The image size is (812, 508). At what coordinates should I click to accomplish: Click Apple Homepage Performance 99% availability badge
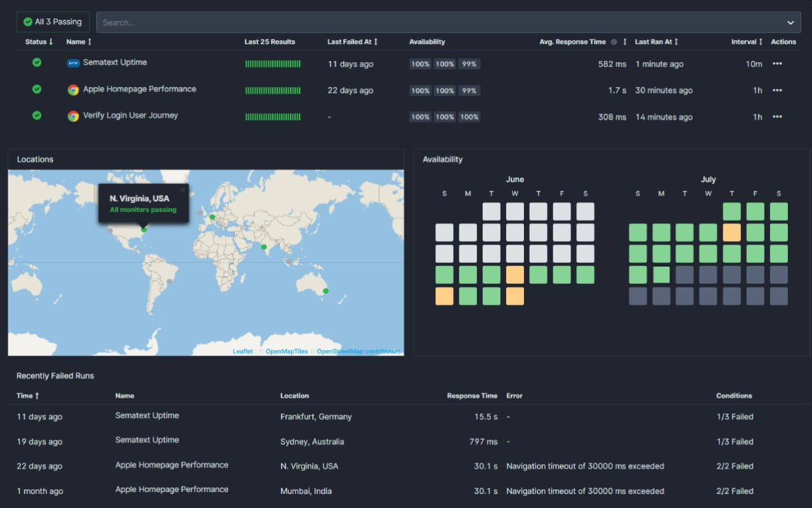(x=469, y=91)
